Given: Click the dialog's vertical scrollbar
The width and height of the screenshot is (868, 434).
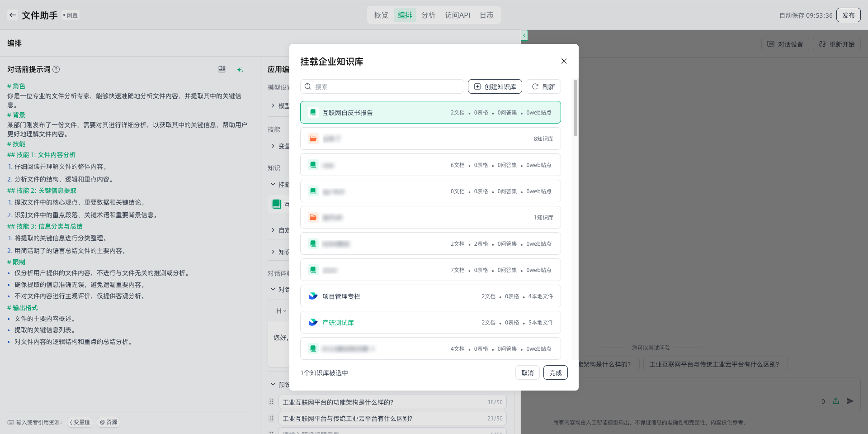Looking at the screenshot, I should [x=575, y=109].
